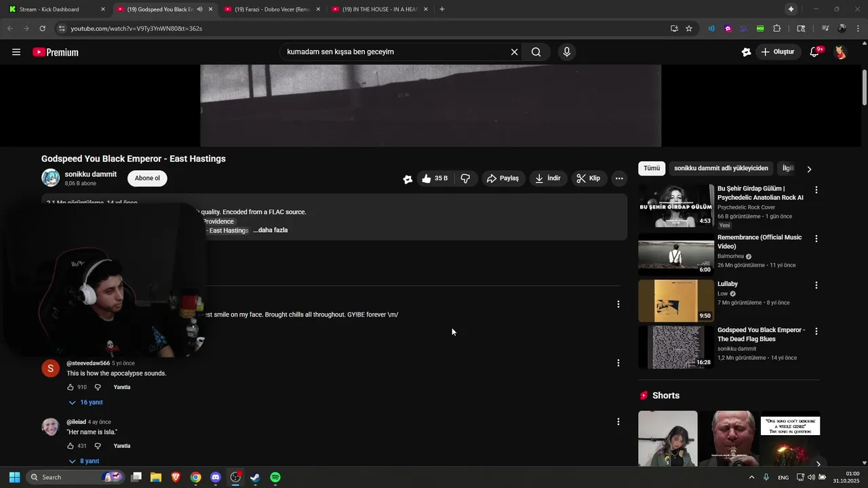Mute the Godspeed tab audio icon
868x488 pixels.
tap(199, 9)
